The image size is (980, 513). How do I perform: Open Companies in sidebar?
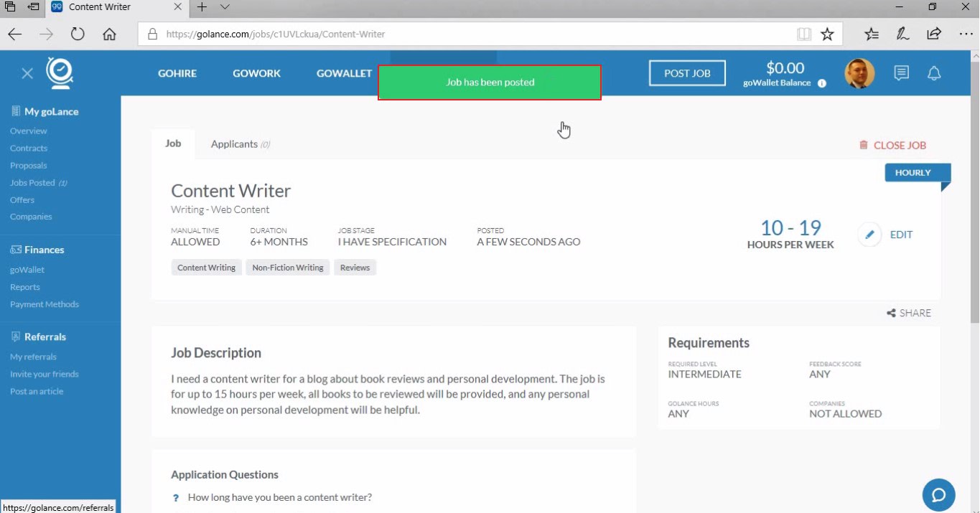pyautogui.click(x=31, y=217)
